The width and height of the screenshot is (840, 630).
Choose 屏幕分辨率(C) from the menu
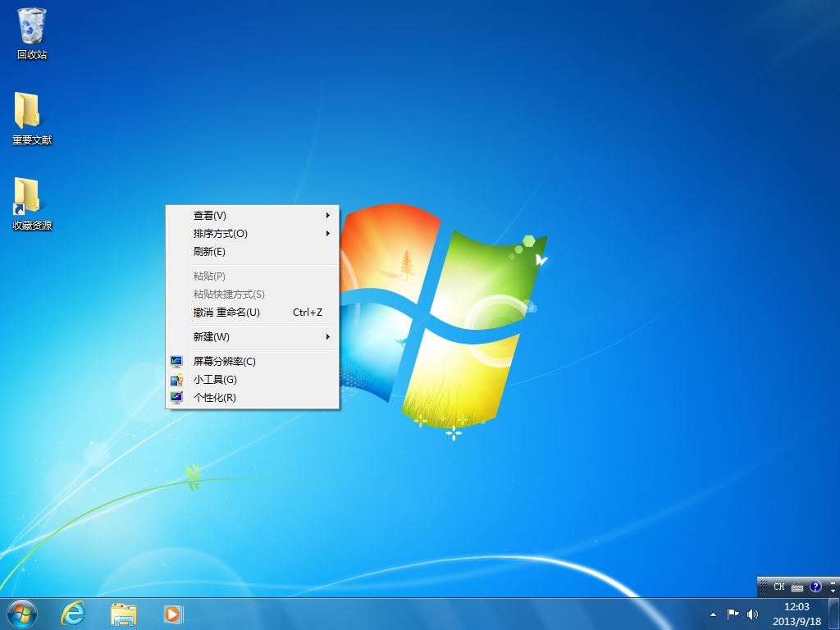click(253, 361)
